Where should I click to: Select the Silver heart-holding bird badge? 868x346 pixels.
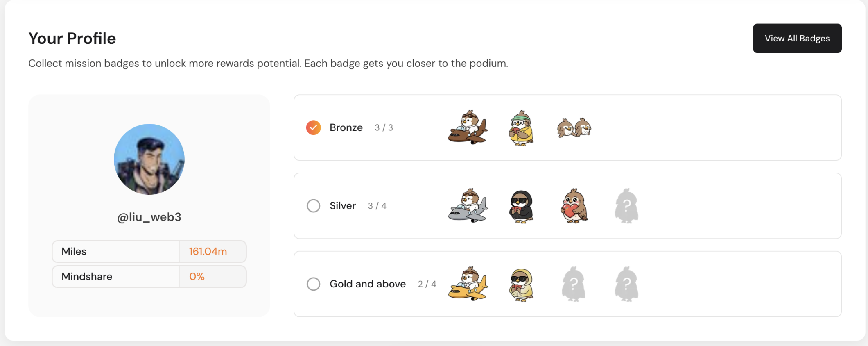pos(574,206)
